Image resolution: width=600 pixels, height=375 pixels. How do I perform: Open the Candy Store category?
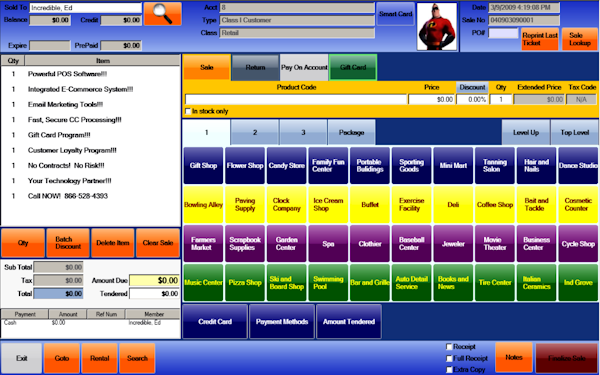[287, 166]
